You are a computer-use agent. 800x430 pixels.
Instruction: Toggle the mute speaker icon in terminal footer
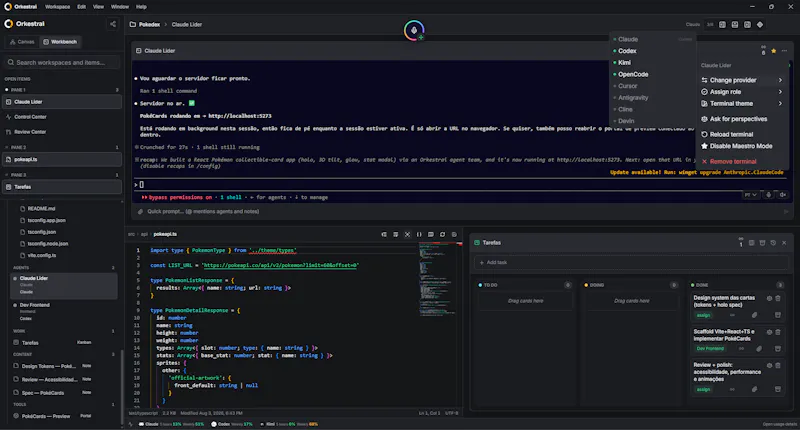(783, 195)
